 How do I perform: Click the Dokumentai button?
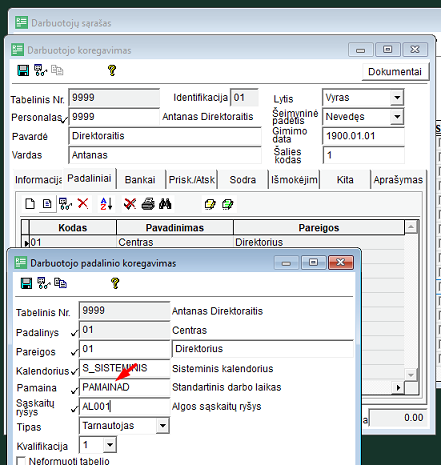pyautogui.click(x=395, y=72)
